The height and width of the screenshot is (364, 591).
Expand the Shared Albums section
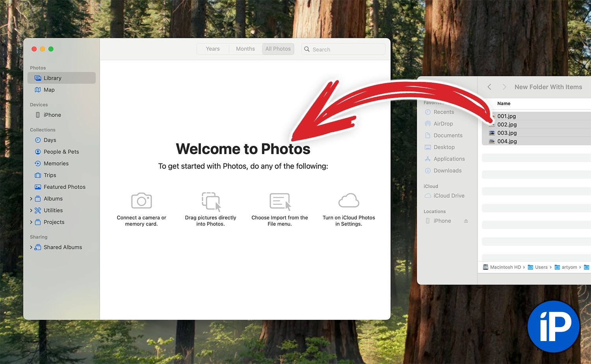point(31,247)
